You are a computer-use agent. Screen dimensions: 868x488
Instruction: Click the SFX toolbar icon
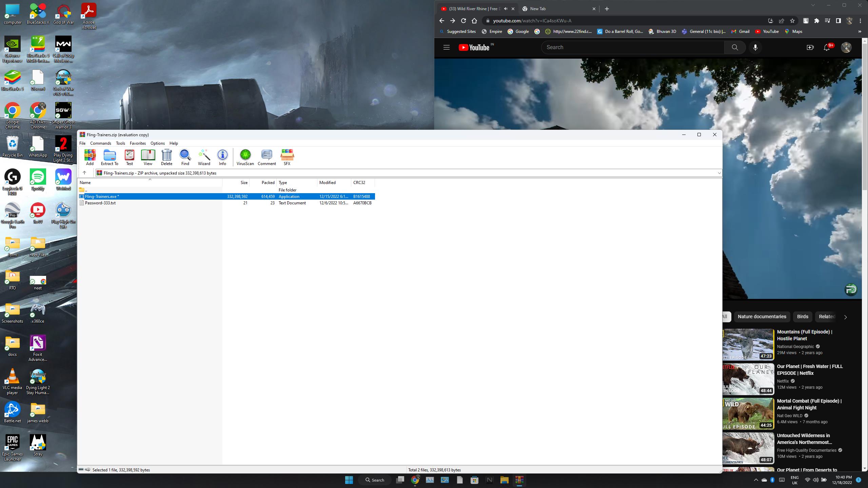pos(287,157)
